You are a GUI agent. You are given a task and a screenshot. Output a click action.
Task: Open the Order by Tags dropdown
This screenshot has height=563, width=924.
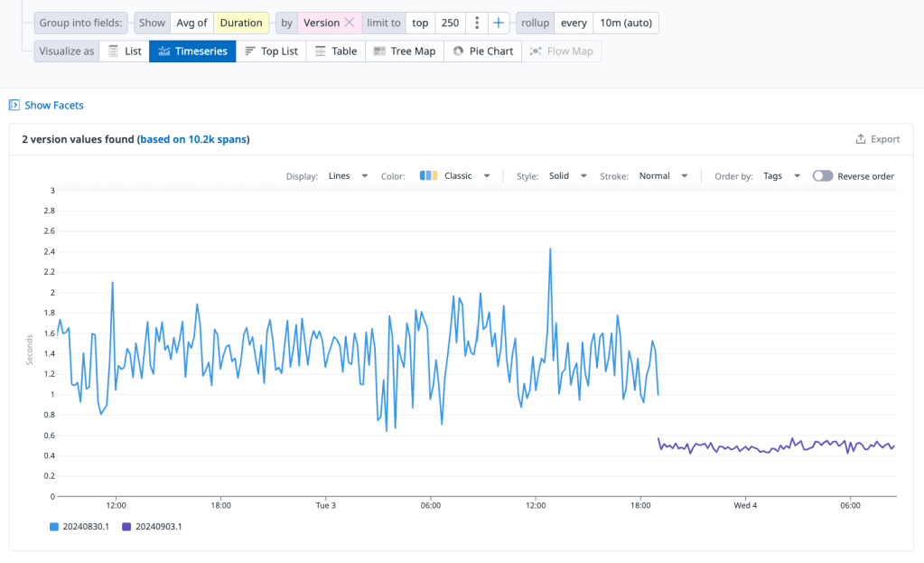click(781, 176)
